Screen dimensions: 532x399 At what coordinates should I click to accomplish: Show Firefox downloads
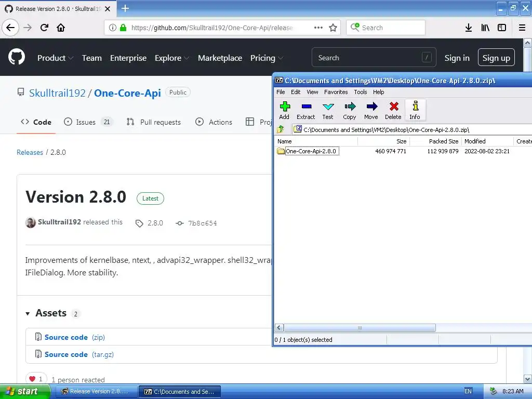469,28
